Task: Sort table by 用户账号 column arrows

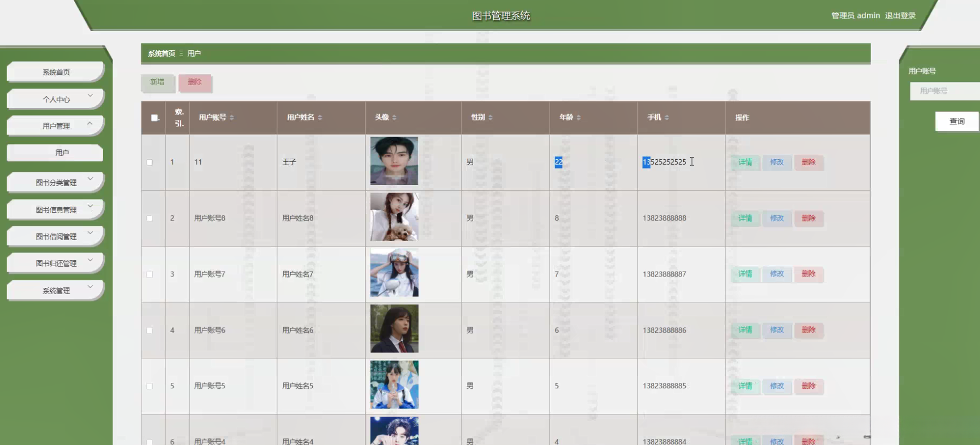Action: pyautogui.click(x=232, y=118)
